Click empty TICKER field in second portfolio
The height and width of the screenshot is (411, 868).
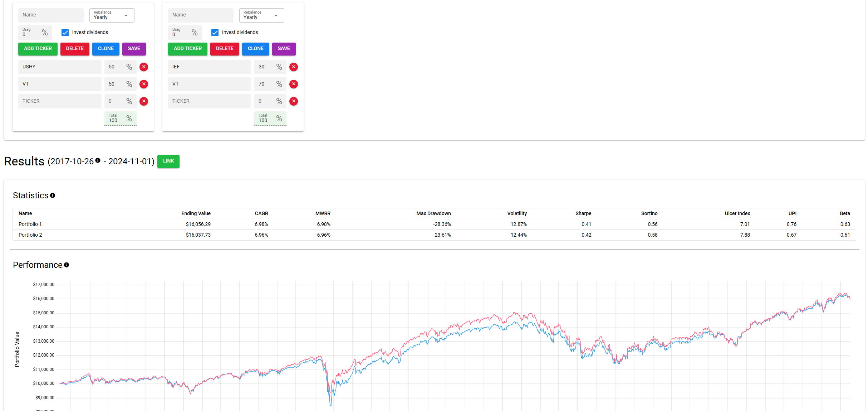click(x=210, y=101)
